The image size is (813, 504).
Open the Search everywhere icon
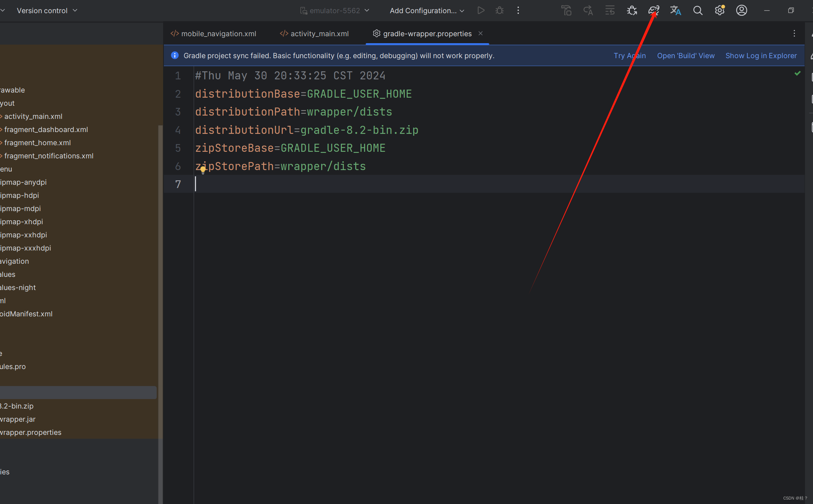(697, 11)
